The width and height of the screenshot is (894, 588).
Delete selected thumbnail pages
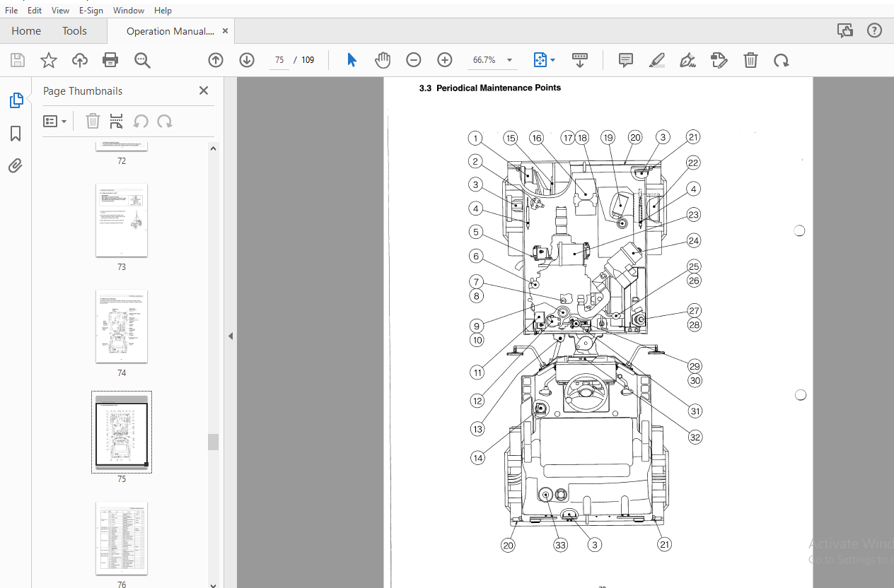[x=93, y=122]
